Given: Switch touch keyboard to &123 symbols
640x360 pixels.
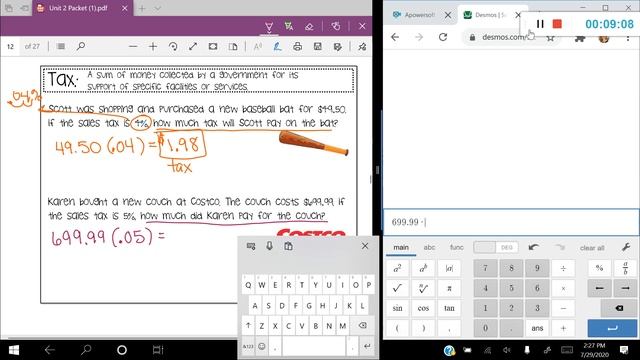Looking at the screenshot, I should pos(248,347).
